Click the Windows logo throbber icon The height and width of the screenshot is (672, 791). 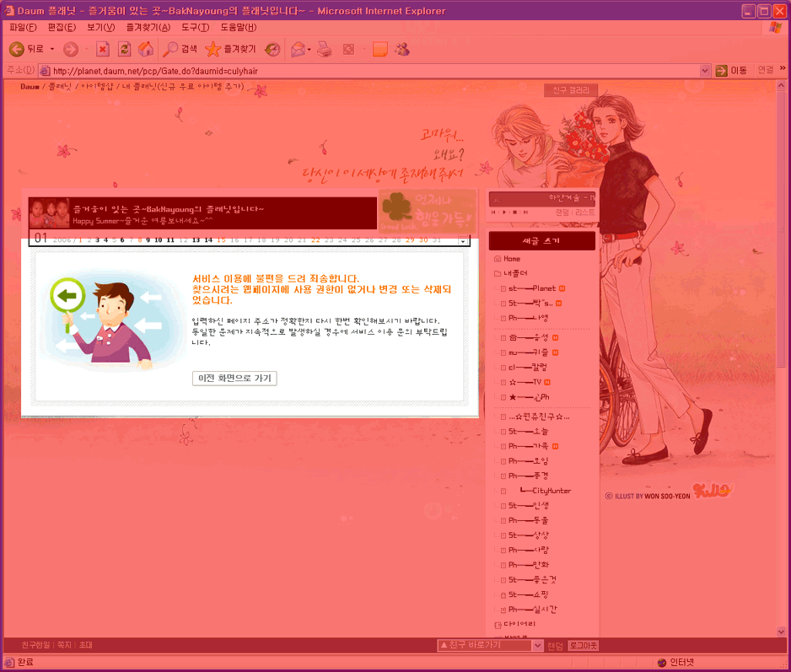point(775,28)
